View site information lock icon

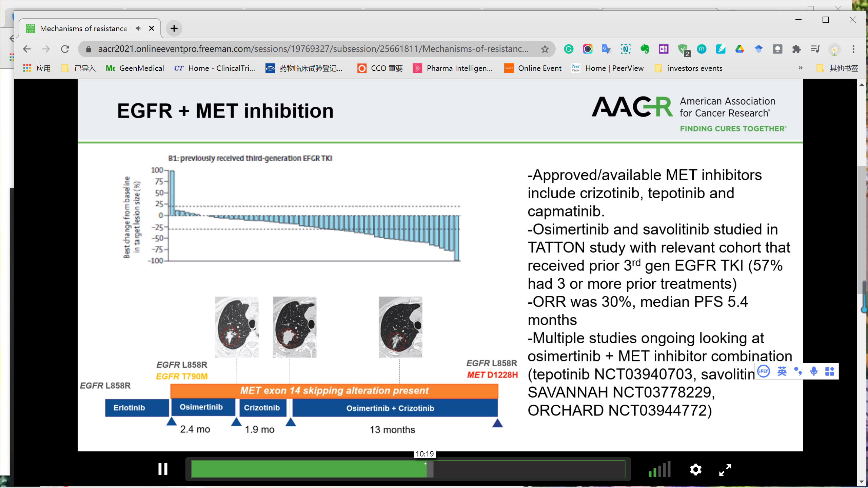click(x=88, y=49)
